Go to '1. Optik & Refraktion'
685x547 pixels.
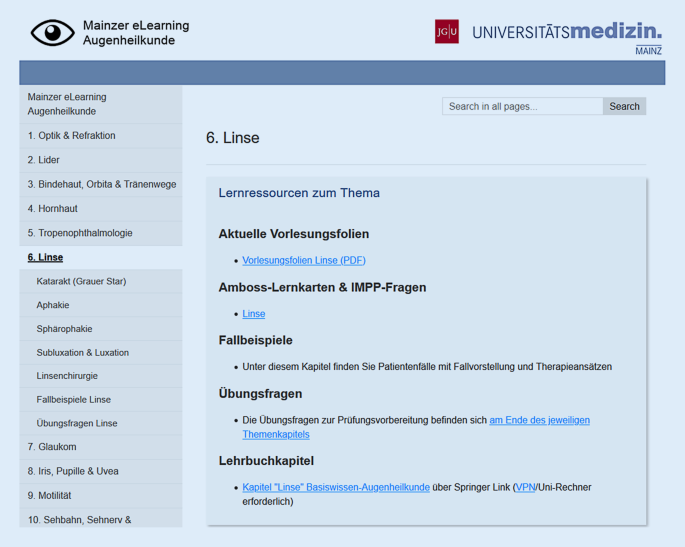pos(101,135)
